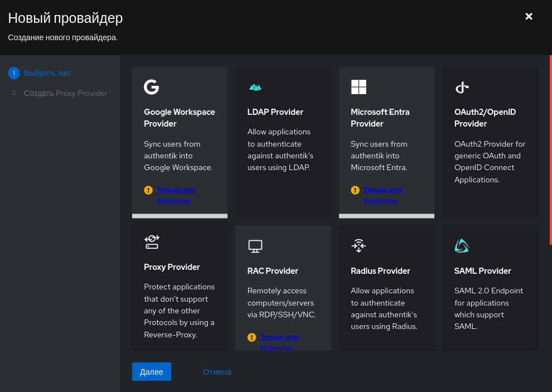This screenshot has width=552, height=392.
Task: Click the Microsoft Entra windows logo icon
Action: coord(359,87)
